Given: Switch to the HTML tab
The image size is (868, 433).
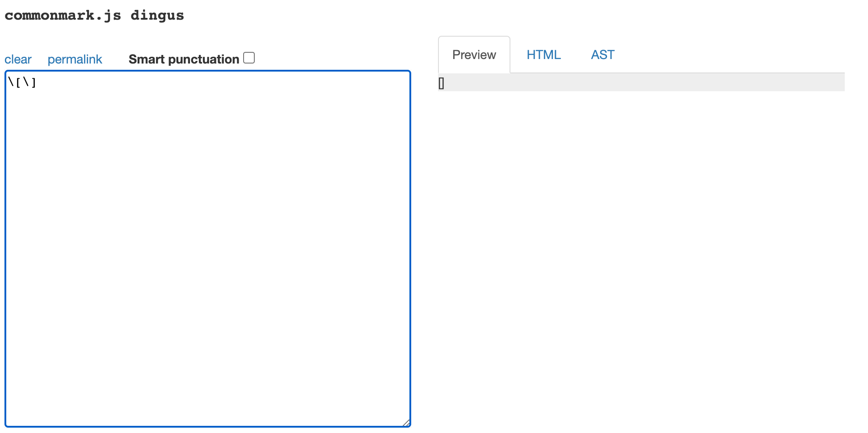Looking at the screenshot, I should 544,55.
